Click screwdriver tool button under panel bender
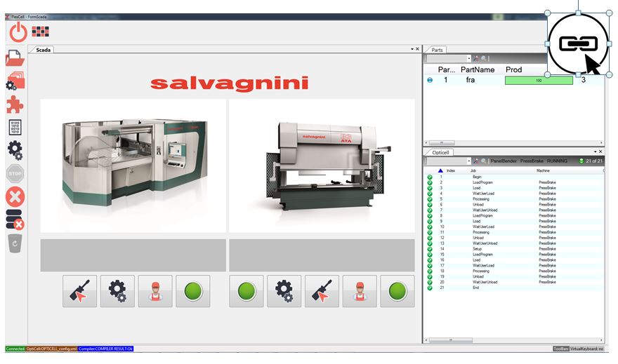 tap(79, 291)
